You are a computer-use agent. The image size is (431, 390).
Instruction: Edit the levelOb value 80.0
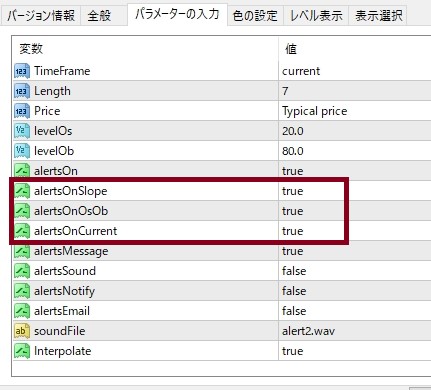293,151
